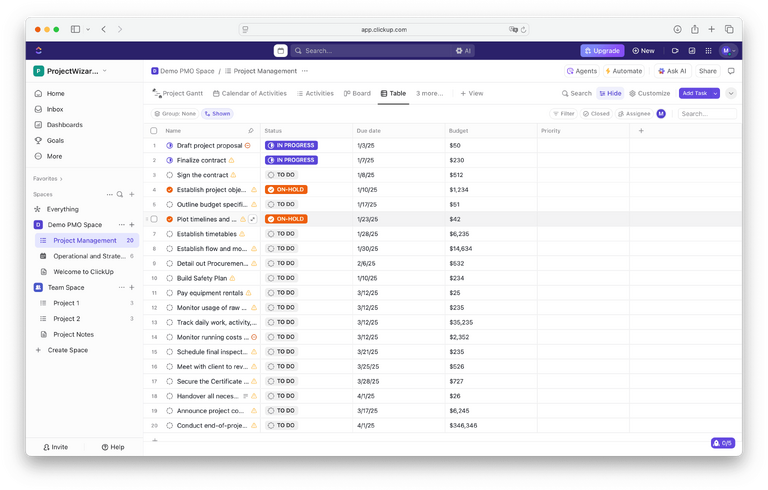The height and width of the screenshot is (490, 768).
Task: Add a new space with the plus icon
Action: 131,194
